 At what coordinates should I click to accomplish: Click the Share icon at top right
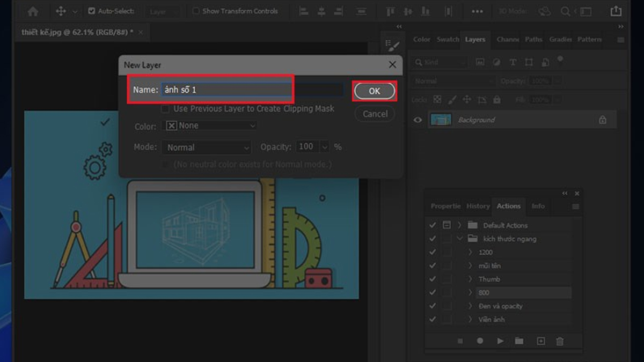click(x=616, y=11)
